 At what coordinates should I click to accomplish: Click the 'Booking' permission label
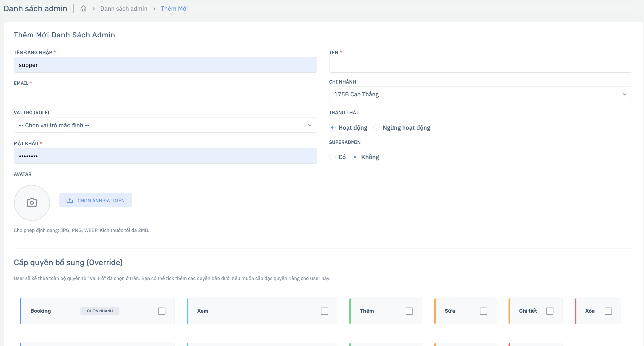point(41,311)
